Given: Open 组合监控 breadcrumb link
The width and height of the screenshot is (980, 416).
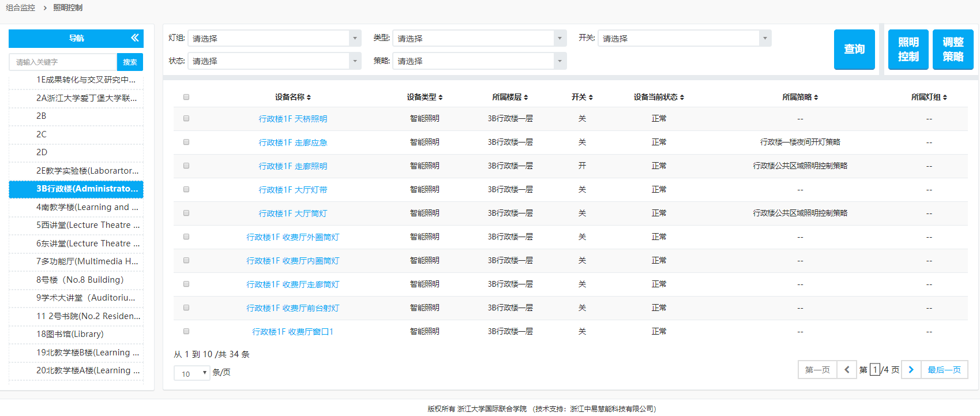Looking at the screenshot, I should (21, 8).
